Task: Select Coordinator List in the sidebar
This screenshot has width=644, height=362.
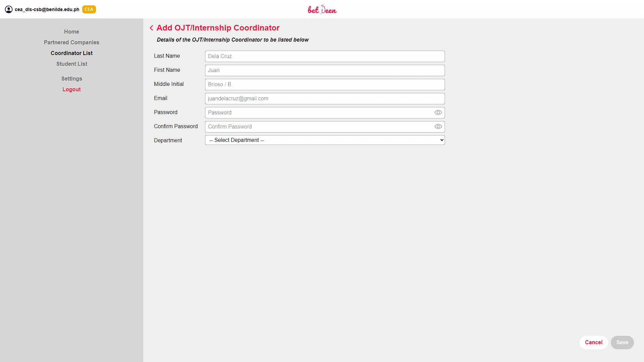Action: pos(71,53)
